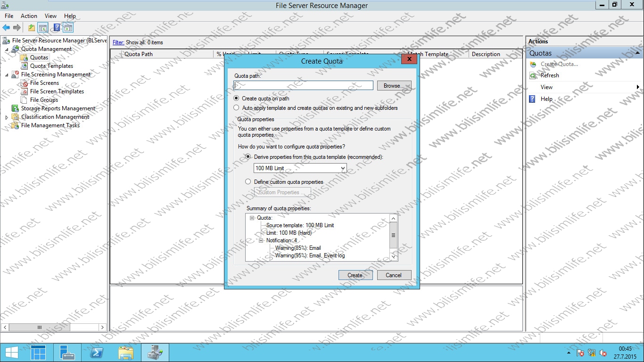Click the console tree horizontal scrollbar thumb
Viewport: 644px width, 362px height.
point(40,327)
